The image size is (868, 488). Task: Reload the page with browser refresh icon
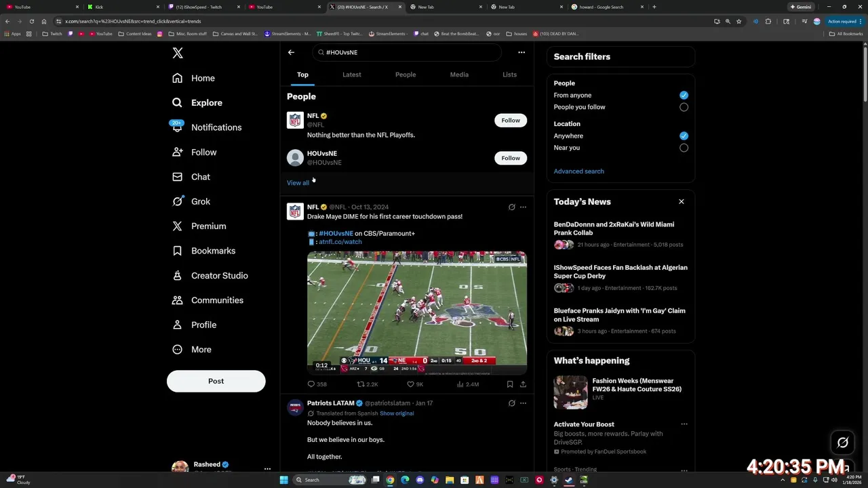click(x=31, y=21)
